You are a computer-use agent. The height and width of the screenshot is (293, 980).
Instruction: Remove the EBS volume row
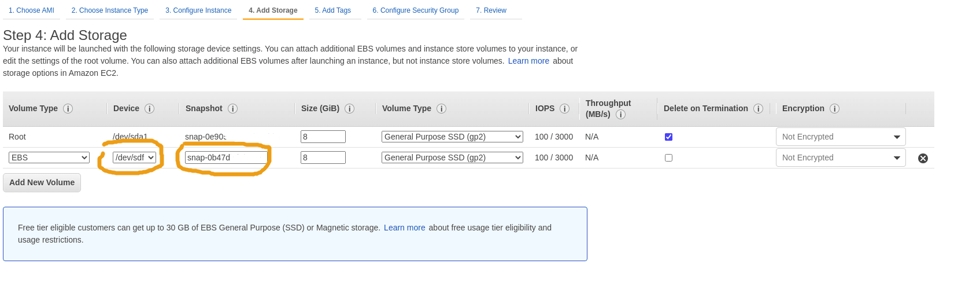click(x=923, y=158)
